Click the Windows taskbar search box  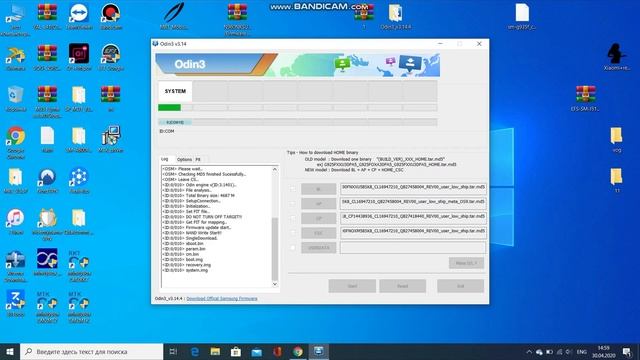click(x=92, y=351)
